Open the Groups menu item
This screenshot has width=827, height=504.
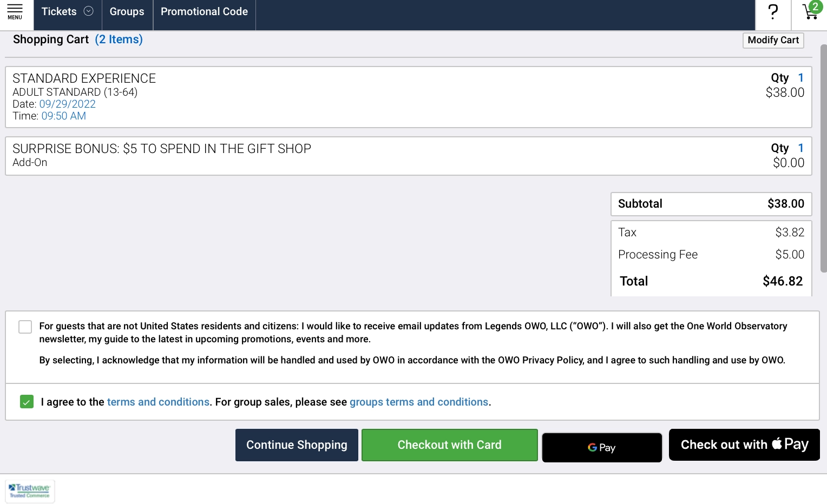coord(127,12)
